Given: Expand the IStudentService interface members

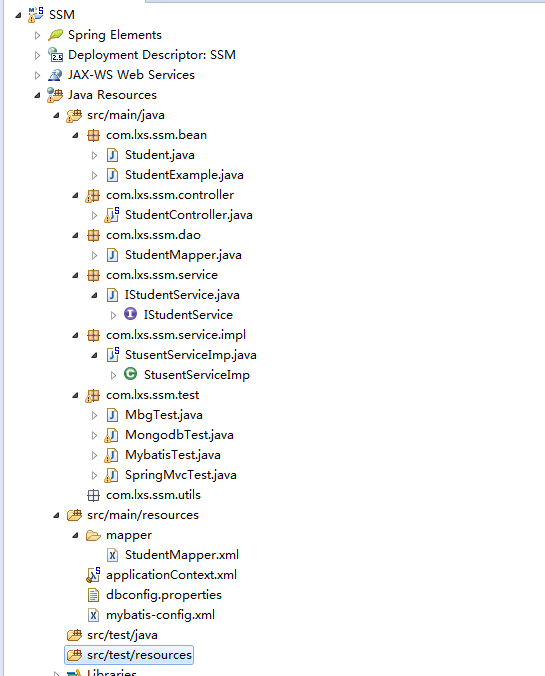Looking at the screenshot, I should tap(113, 316).
